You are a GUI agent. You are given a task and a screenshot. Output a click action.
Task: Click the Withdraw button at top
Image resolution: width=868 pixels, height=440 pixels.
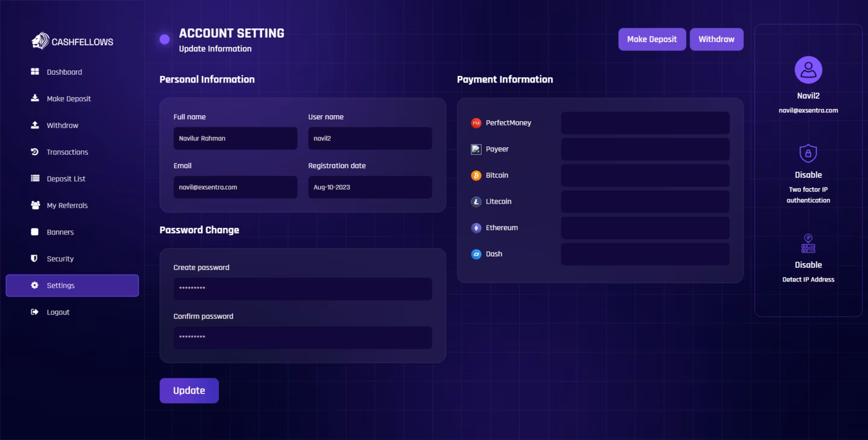coord(716,39)
